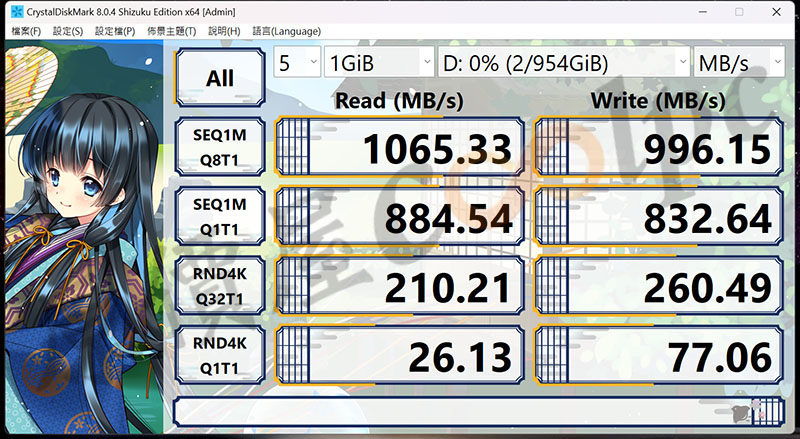The image size is (800, 439).
Task: Click the All benchmark button
Action: coord(220,78)
